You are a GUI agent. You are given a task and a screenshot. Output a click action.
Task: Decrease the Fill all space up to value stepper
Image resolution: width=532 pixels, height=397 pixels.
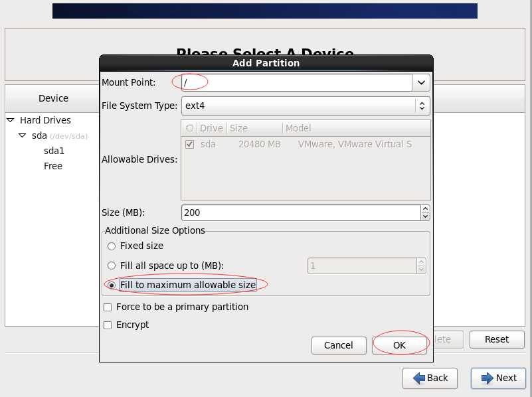[x=421, y=270]
